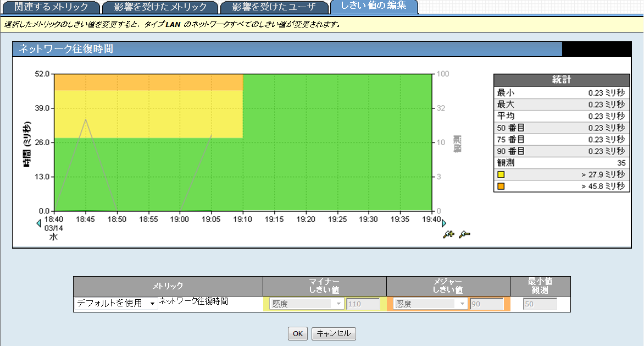
Task: Click the メジャーしきい値 column header
Action: (x=448, y=286)
